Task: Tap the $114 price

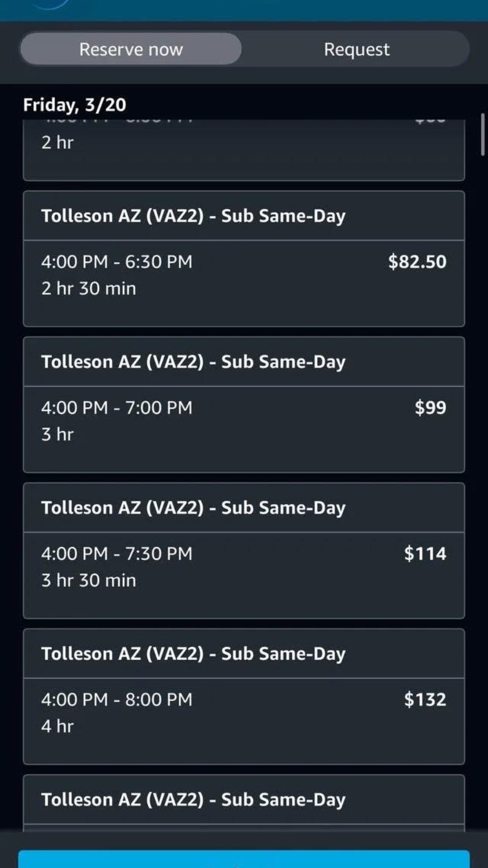Action: 425,553
